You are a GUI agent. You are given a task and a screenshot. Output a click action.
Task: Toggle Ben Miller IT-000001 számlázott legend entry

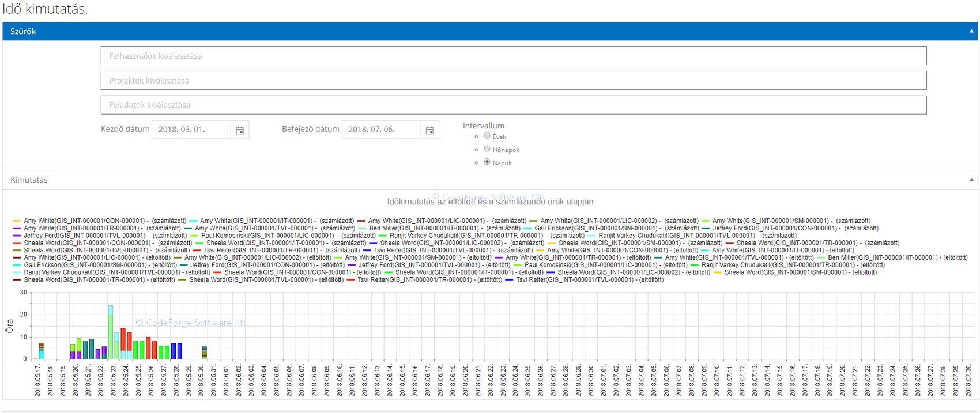pos(424,229)
